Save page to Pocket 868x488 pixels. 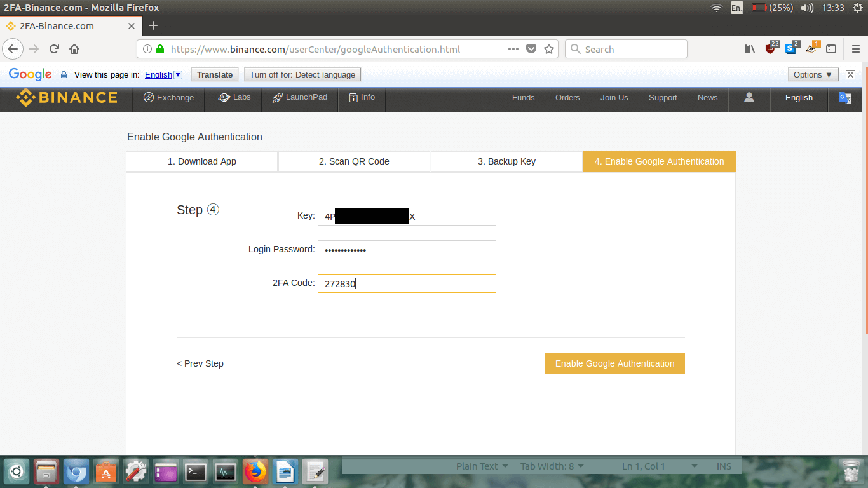click(x=531, y=49)
